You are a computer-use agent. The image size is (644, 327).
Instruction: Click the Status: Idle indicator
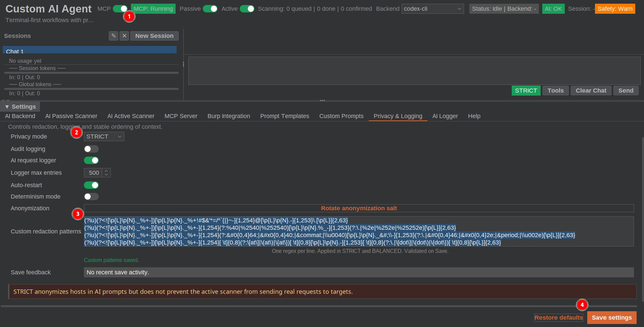[504, 9]
